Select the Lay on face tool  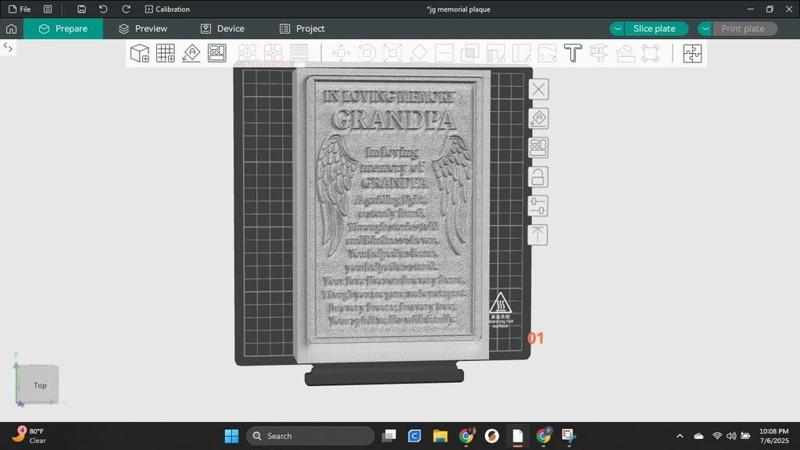[x=418, y=53]
